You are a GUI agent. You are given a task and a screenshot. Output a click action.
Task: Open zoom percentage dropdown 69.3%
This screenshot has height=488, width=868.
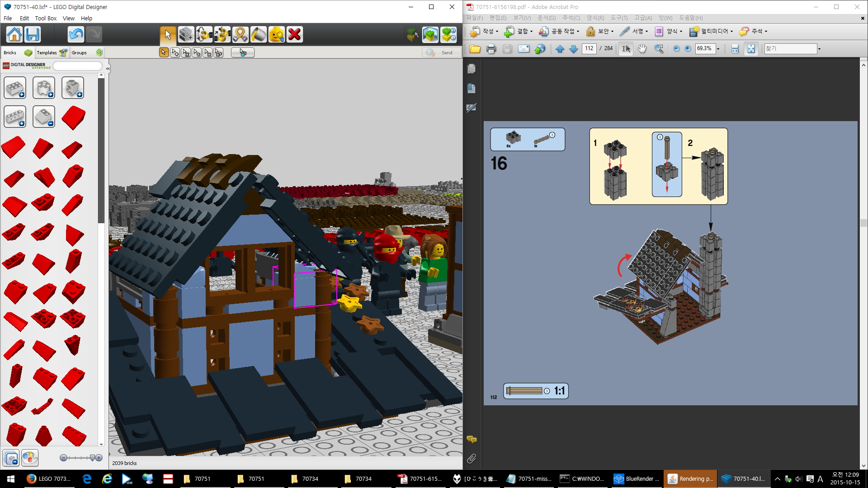pos(718,49)
